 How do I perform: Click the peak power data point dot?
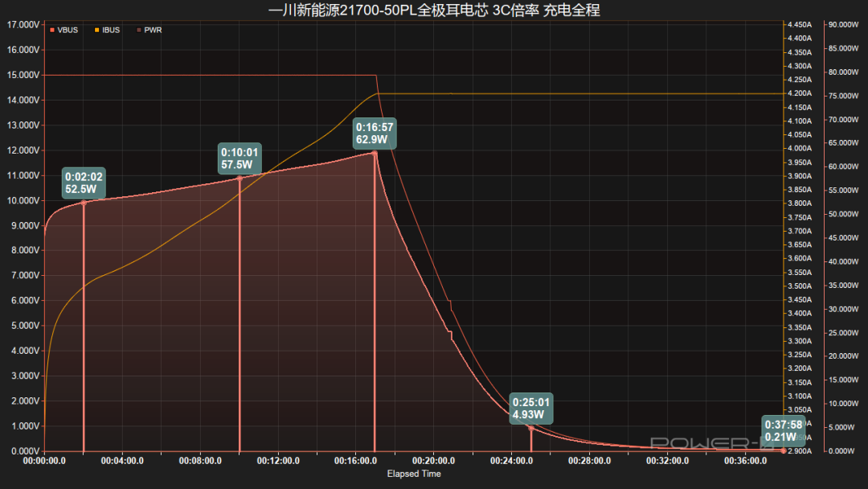(x=375, y=154)
